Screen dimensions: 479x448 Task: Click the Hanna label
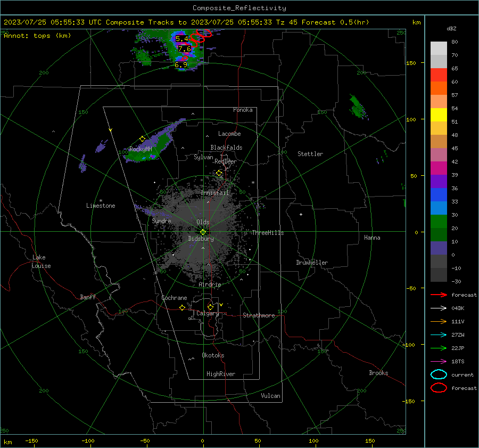372,238
